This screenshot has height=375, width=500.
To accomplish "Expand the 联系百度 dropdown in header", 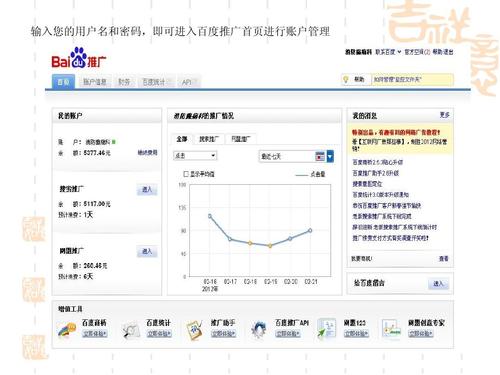I will coord(388,52).
